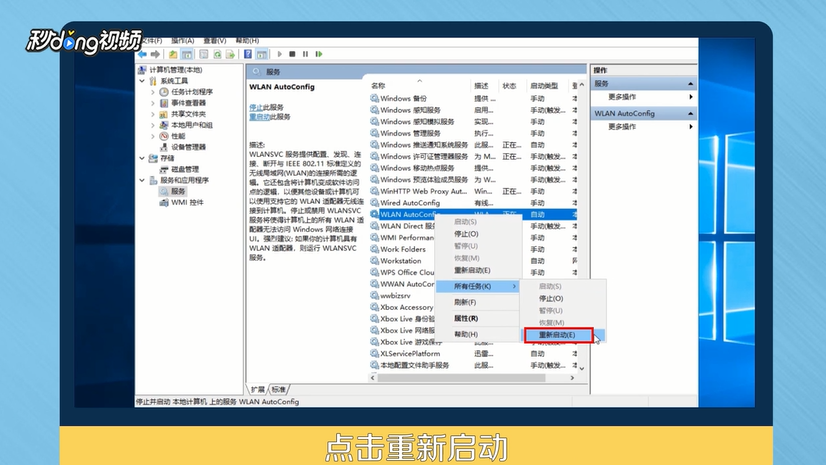Select the wwbizsrv service row
This screenshot has width=826, height=465.
point(396,295)
